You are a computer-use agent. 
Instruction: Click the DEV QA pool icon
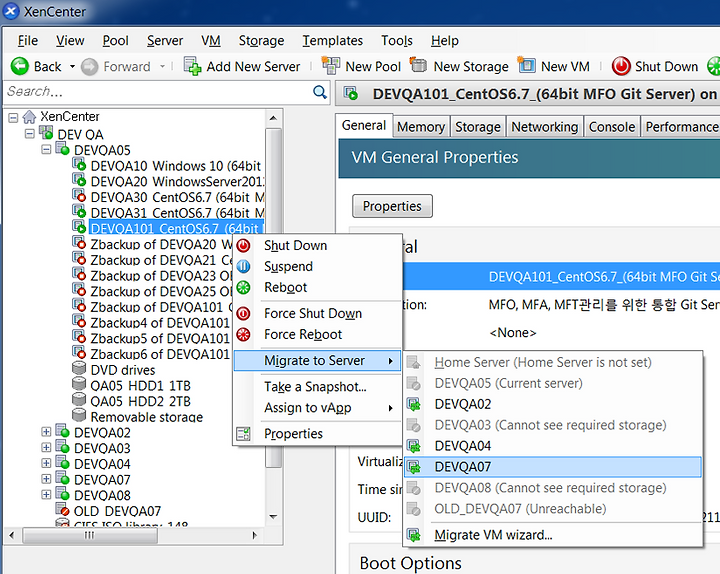pyautogui.click(x=46, y=133)
